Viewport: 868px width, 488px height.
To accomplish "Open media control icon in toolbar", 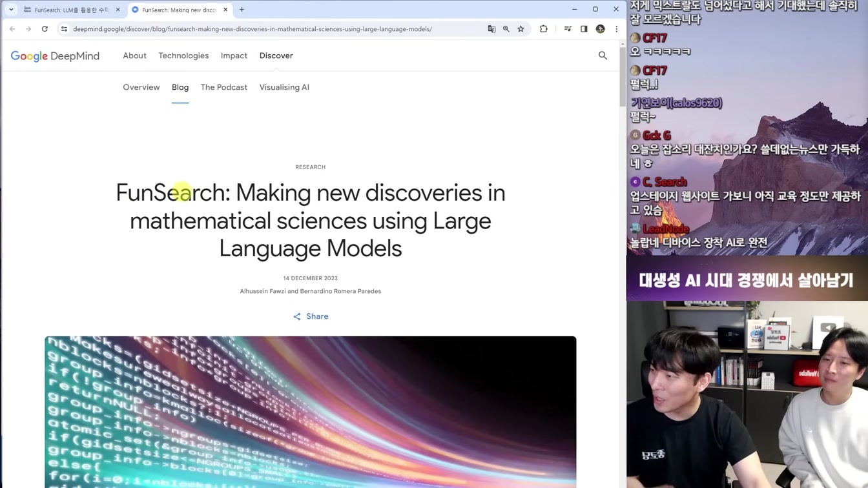I will pyautogui.click(x=568, y=29).
